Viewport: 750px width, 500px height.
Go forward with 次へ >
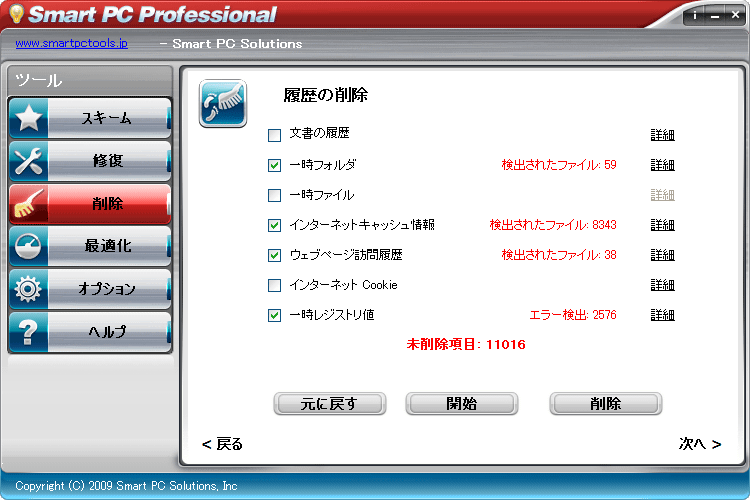[x=700, y=444]
